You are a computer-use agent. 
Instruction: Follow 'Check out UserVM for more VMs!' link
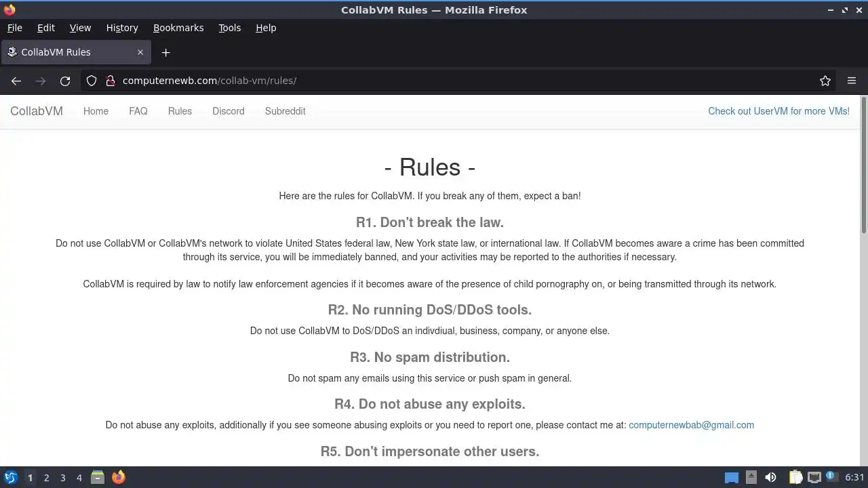(778, 111)
